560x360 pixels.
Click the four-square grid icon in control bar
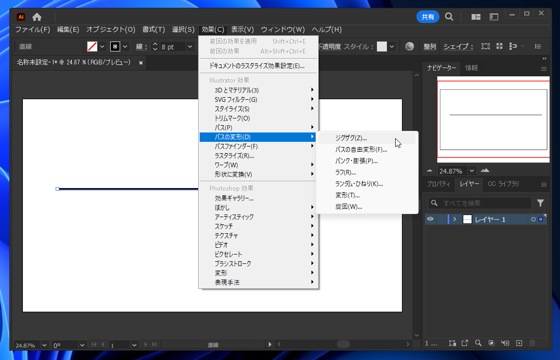tap(500, 46)
